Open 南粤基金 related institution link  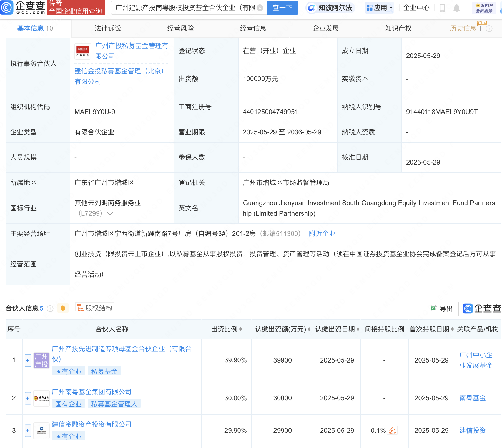pyautogui.click(x=473, y=398)
